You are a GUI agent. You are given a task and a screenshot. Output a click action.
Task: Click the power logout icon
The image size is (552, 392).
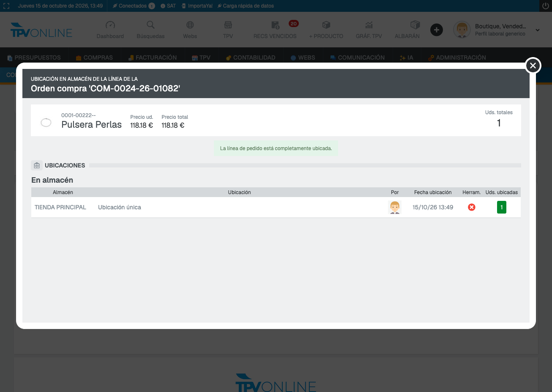click(546, 6)
